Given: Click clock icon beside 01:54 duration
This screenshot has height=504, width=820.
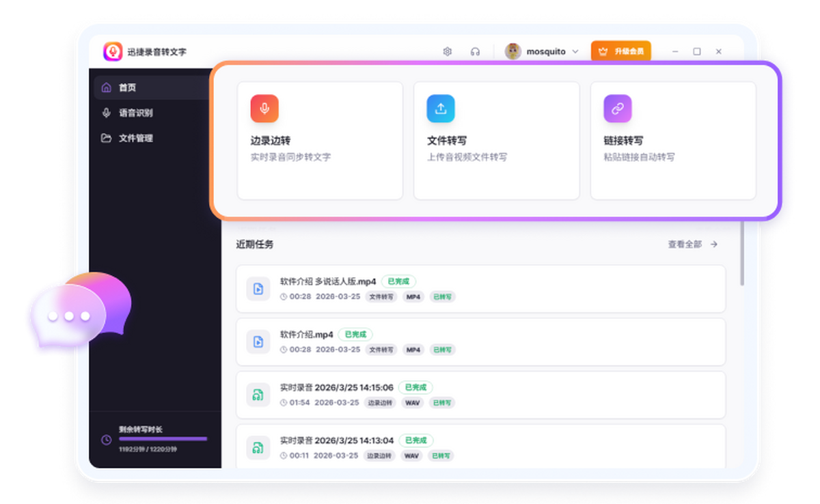Looking at the screenshot, I should tap(284, 403).
